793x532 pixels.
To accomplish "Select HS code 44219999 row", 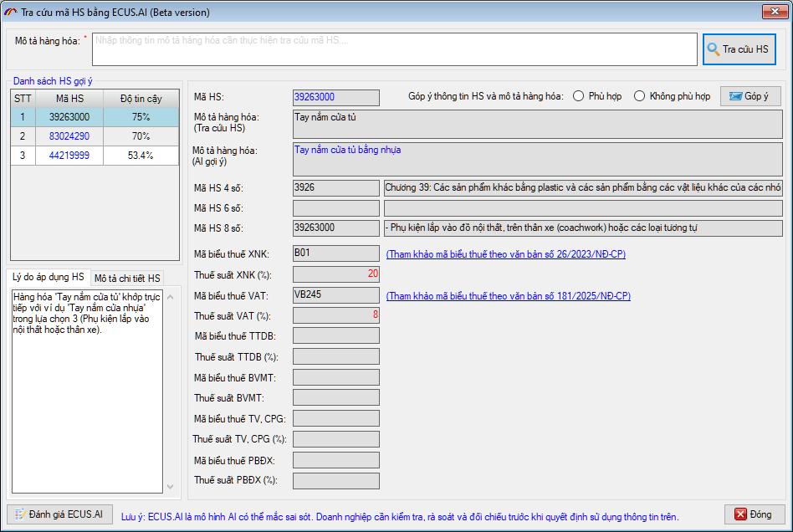I will point(69,156).
